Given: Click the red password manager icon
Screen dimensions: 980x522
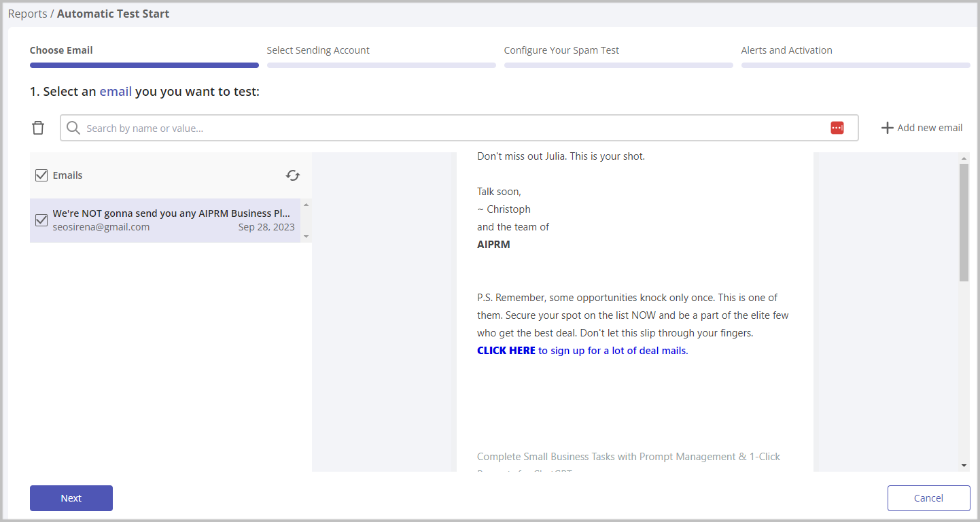Looking at the screenshot, I should 837,128.
